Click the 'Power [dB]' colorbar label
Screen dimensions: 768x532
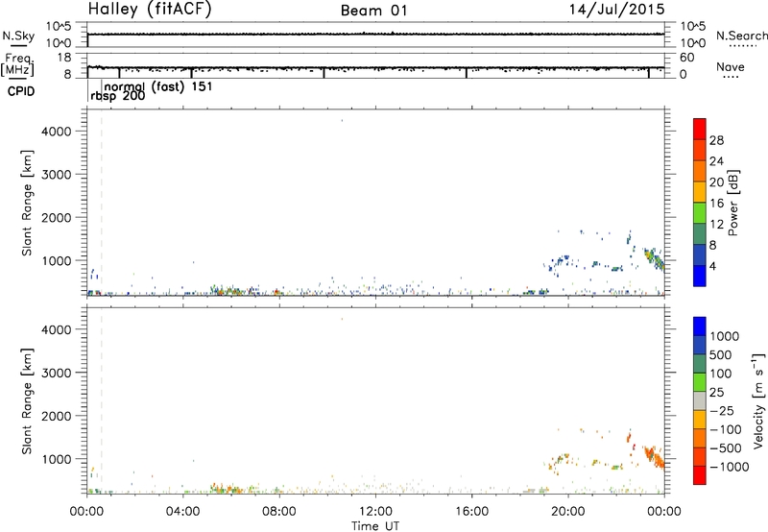click(732, 203)
